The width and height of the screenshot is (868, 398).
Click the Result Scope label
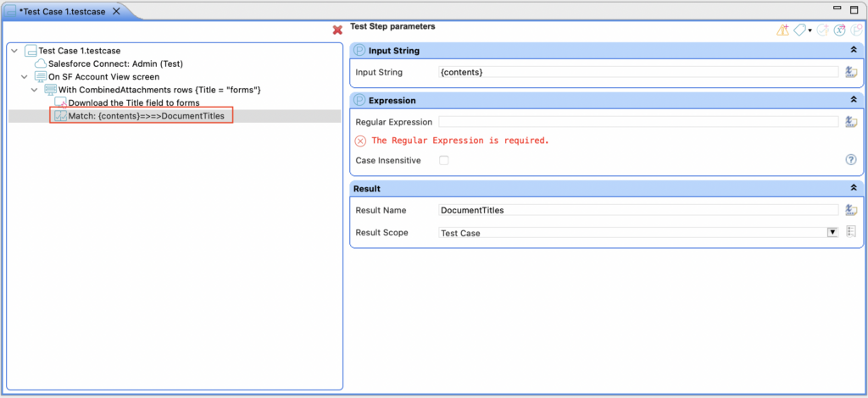tap(382, 233)
